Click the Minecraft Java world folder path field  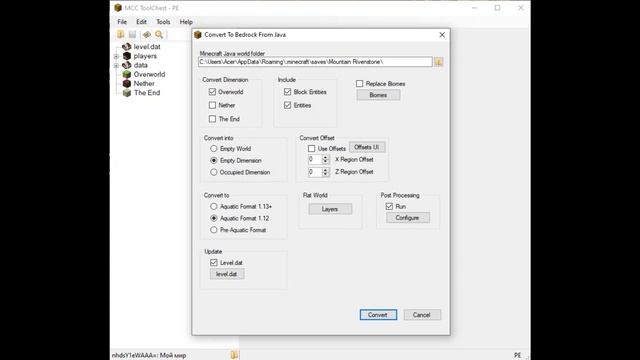(x=315, y=62)
